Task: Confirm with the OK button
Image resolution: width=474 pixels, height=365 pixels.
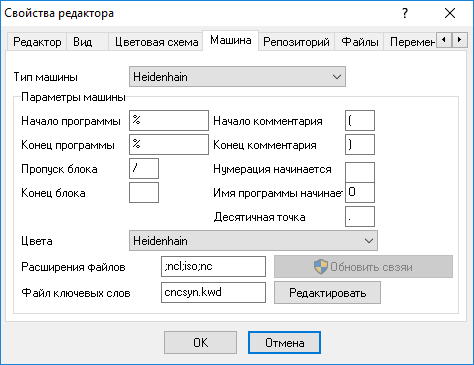Action: [200, 342]
